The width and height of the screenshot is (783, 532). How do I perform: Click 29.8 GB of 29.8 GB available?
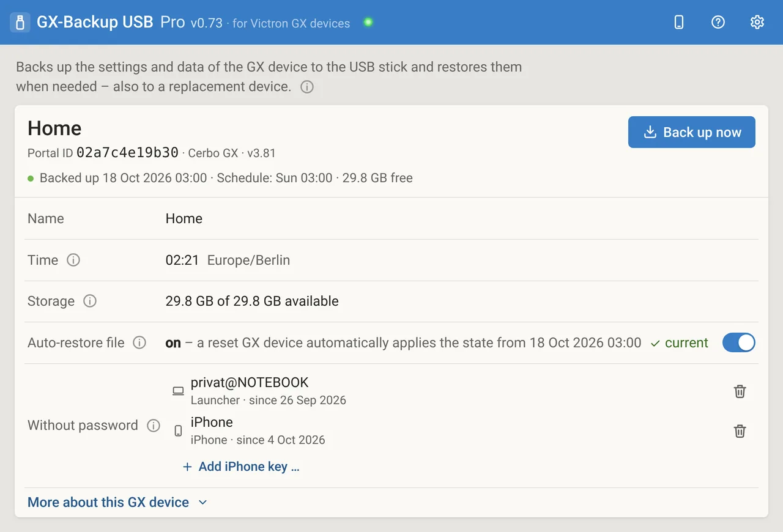[x=252, y=301]
